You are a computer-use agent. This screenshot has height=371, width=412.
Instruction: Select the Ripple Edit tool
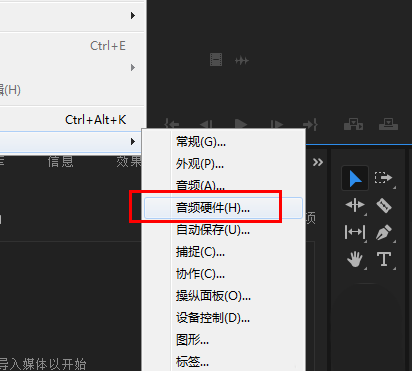coord(355,205)
